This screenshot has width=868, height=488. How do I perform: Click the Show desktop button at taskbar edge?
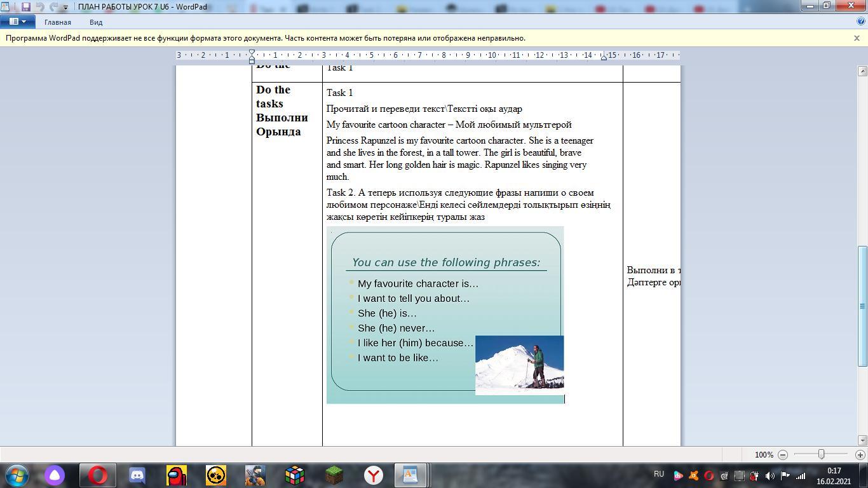pos(864,475)
